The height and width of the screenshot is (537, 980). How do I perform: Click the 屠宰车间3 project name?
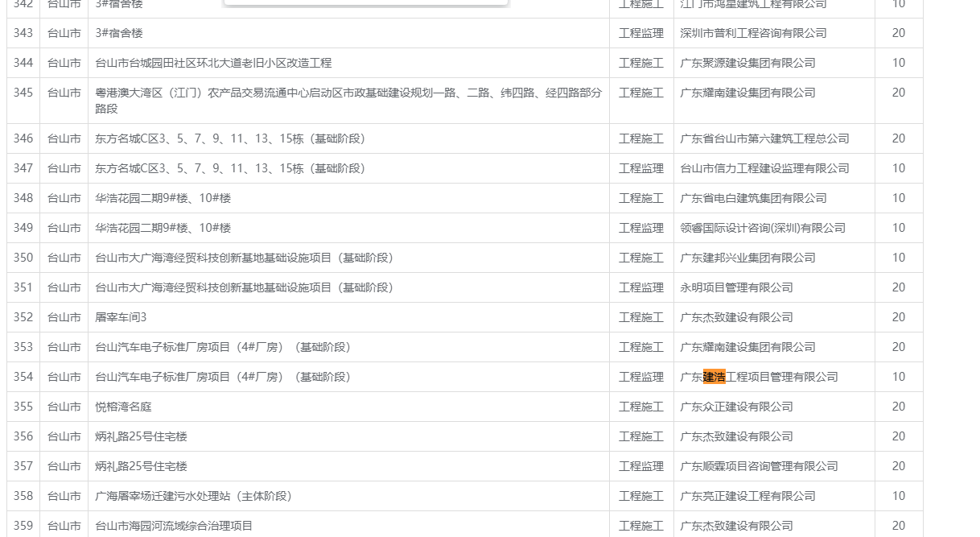(121, 317)
